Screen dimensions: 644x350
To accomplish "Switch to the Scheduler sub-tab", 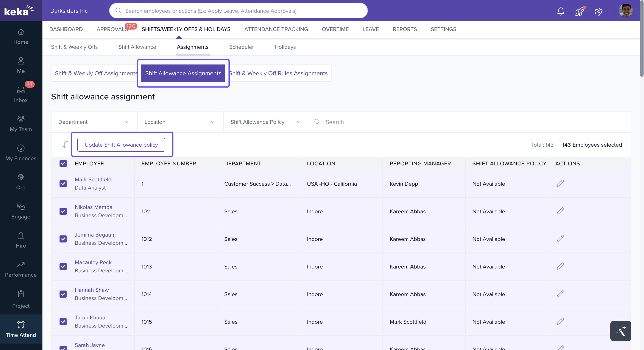I will (241, 47).
